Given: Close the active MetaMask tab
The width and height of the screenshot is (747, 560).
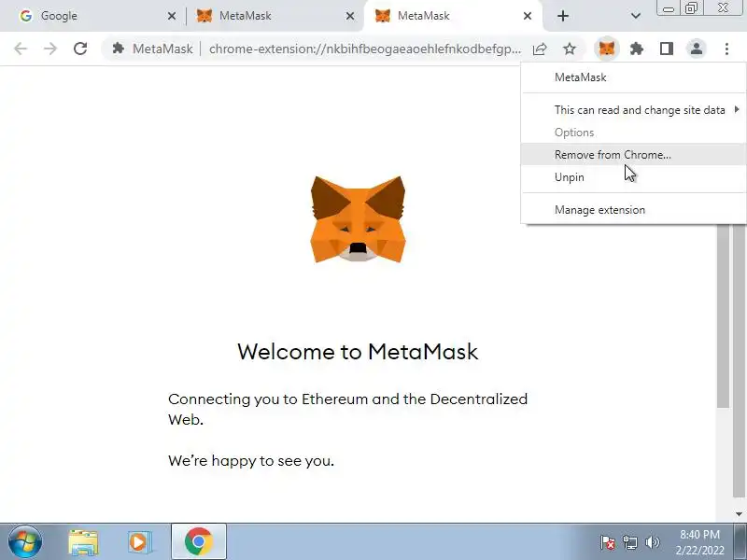Looking at the screenshot, I should tap(528, 16).
